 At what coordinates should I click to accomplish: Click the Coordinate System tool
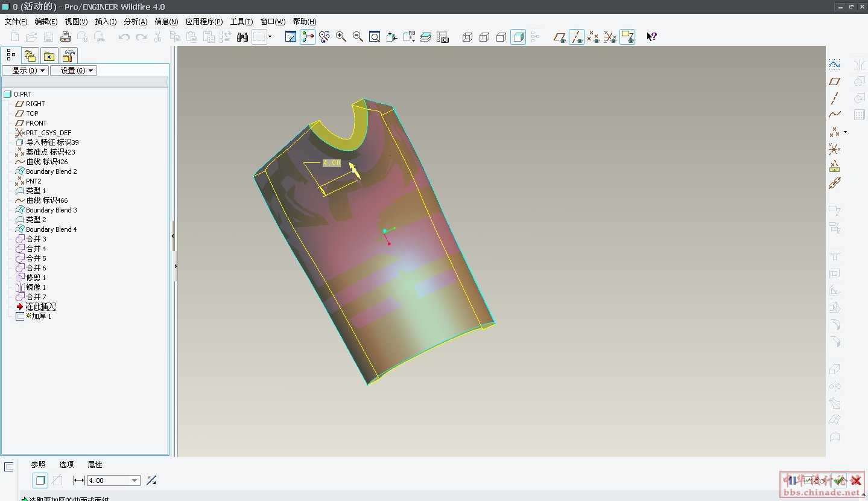click(835, 148)
